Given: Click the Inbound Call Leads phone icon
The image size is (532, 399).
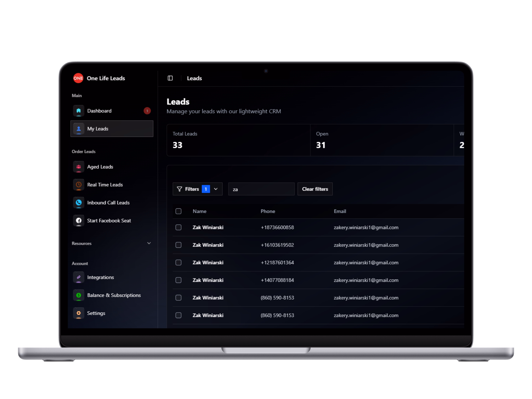Looking at the screenshot, I should pos(78,203).
